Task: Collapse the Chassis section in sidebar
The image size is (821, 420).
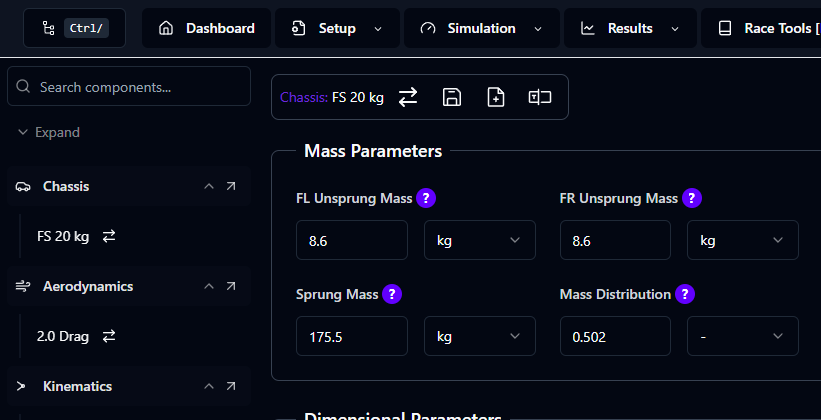Action: coord(209,187)
